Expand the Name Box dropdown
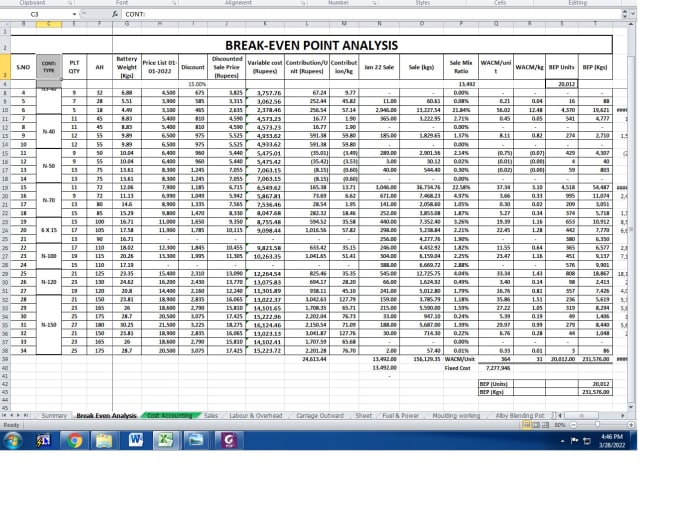This screenshot has height=526, width=680. (x=74, y=14)
